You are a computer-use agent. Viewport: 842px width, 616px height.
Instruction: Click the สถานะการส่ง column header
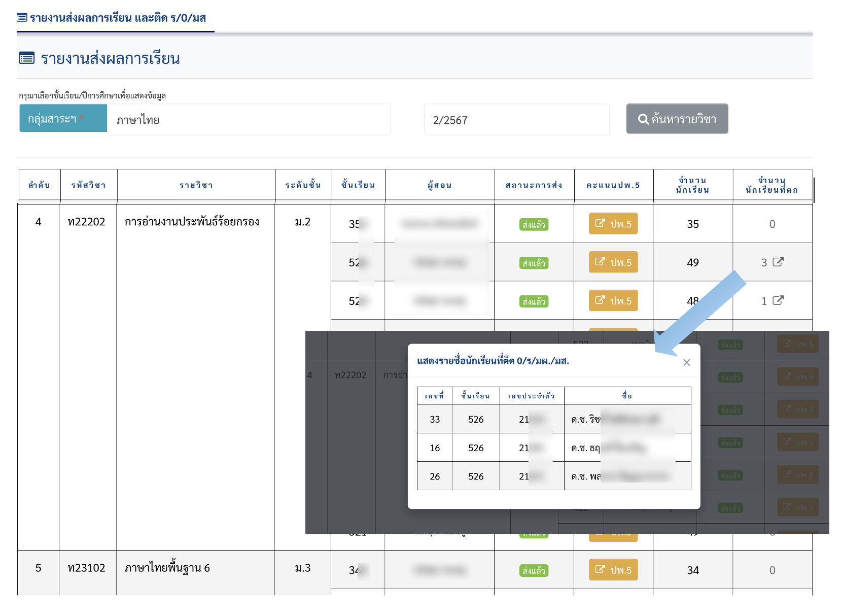click(534, 185)
